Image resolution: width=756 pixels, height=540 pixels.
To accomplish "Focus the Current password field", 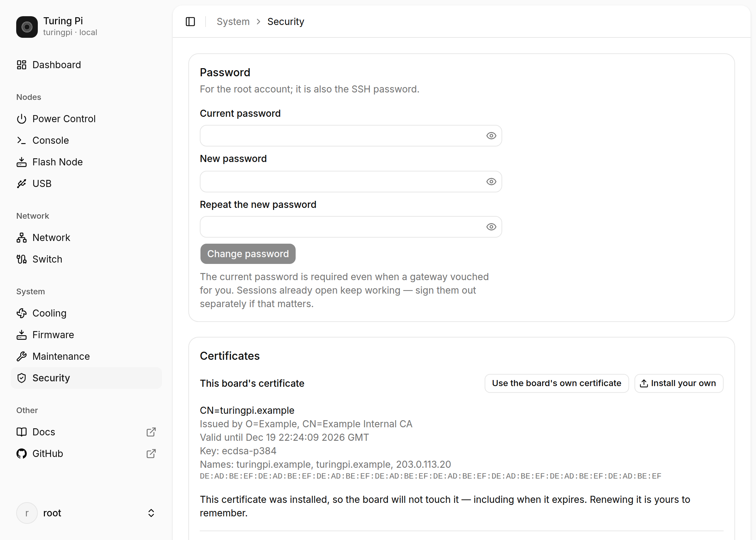I will coord(351,136).
